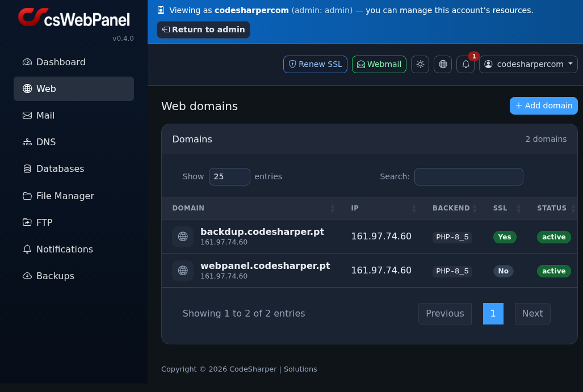
Task: Focus the Search input field
Action: 469,176
